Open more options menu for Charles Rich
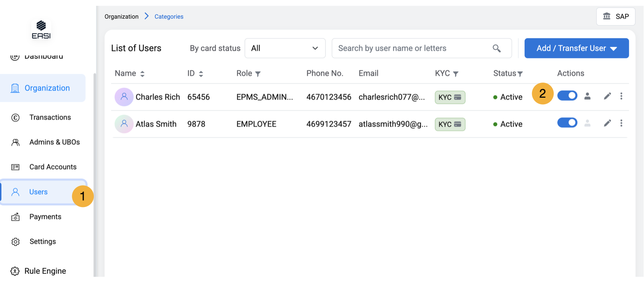 (621, 96)
